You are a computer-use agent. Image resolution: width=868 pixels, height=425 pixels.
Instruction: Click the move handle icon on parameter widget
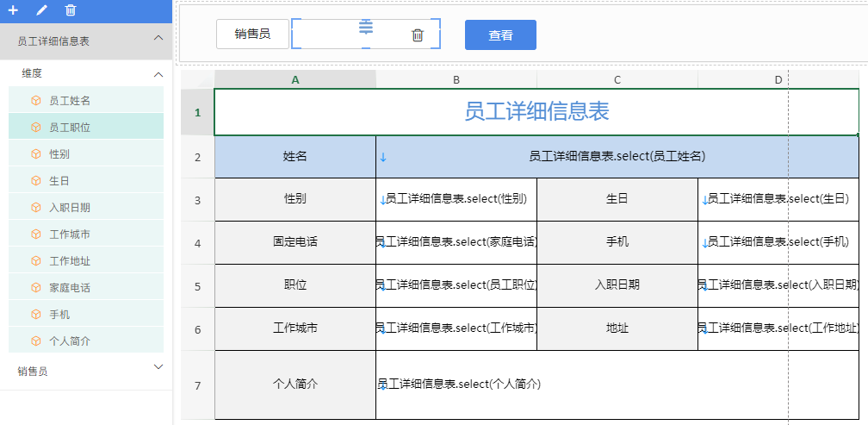click(x=366, y=27)
